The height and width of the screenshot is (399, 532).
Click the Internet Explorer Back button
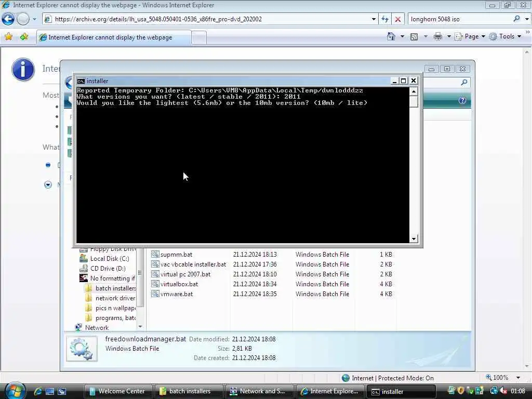pyautogui.click(x=8, y=19)
